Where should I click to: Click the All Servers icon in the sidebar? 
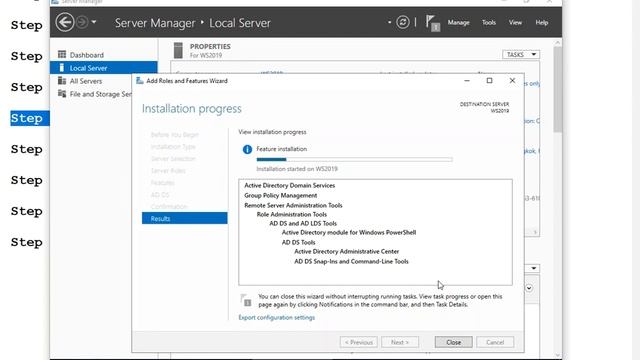[x=62, y=80]
